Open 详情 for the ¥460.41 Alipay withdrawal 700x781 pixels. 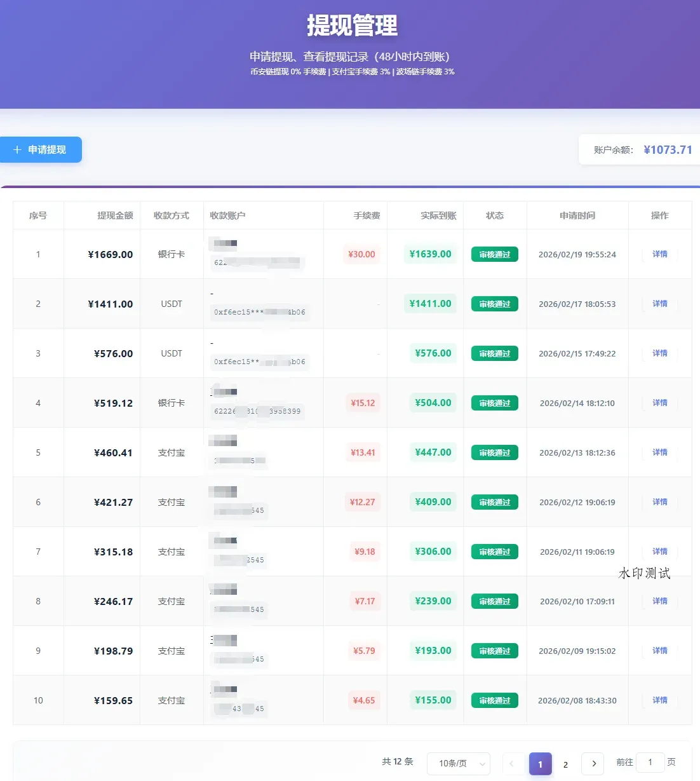[x=659, y=452]
